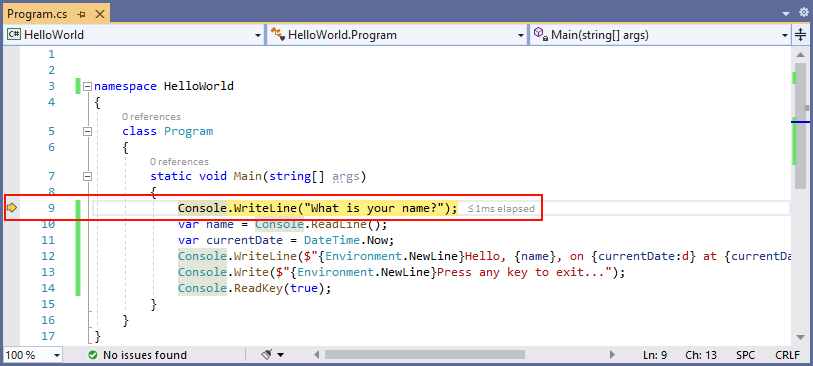Click the ≤1ms elapsed PerfTip

coord(501,209)
